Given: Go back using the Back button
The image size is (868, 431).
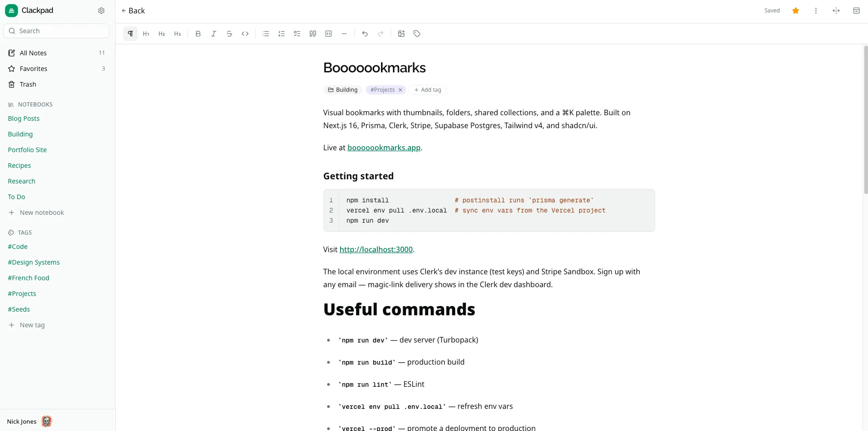Looking at the screenshot, I should 133,11.
